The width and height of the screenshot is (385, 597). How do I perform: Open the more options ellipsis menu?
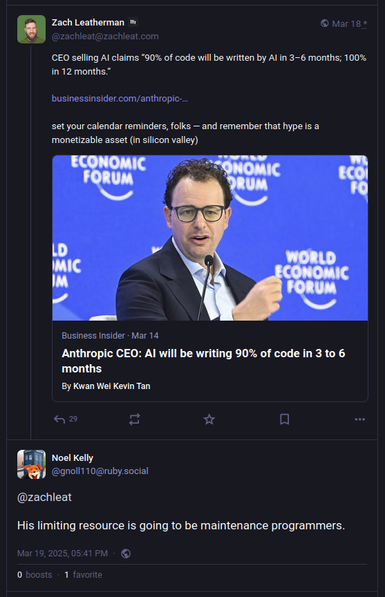click(x=360, y=419)
